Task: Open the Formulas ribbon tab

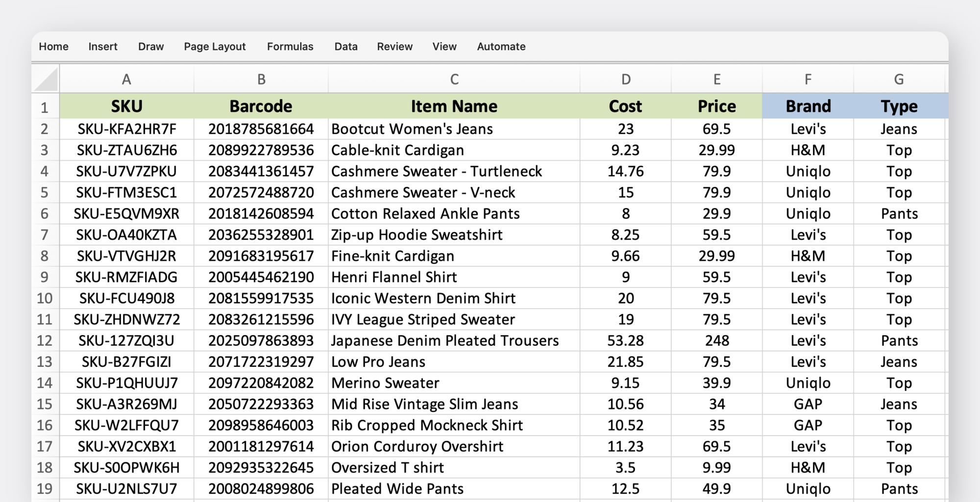Action: pos(290,47)
